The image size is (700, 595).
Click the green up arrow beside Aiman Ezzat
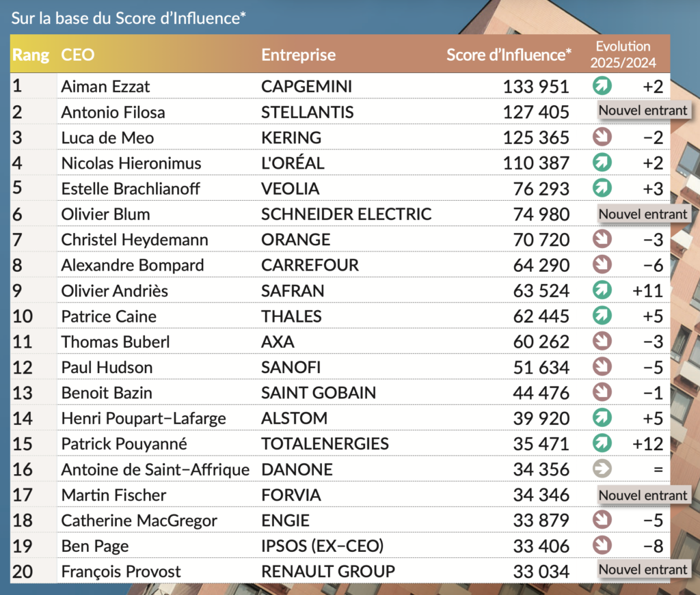click(602, 86)
